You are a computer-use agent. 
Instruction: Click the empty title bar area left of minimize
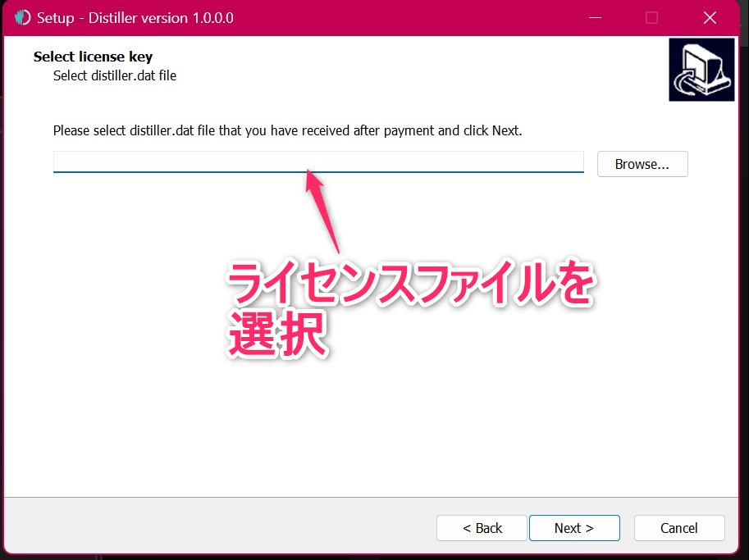(410, 18)
